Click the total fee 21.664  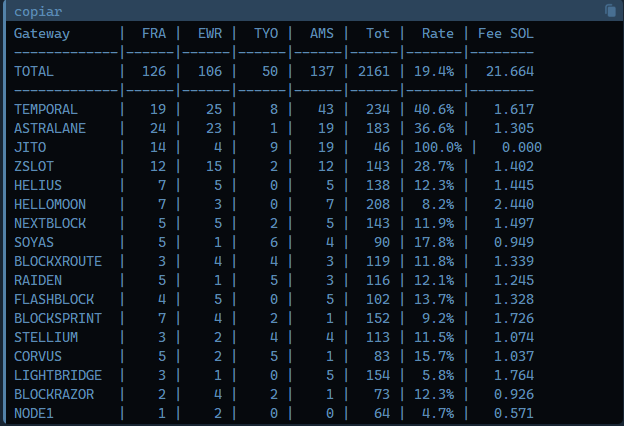click(x=510, y=72)
